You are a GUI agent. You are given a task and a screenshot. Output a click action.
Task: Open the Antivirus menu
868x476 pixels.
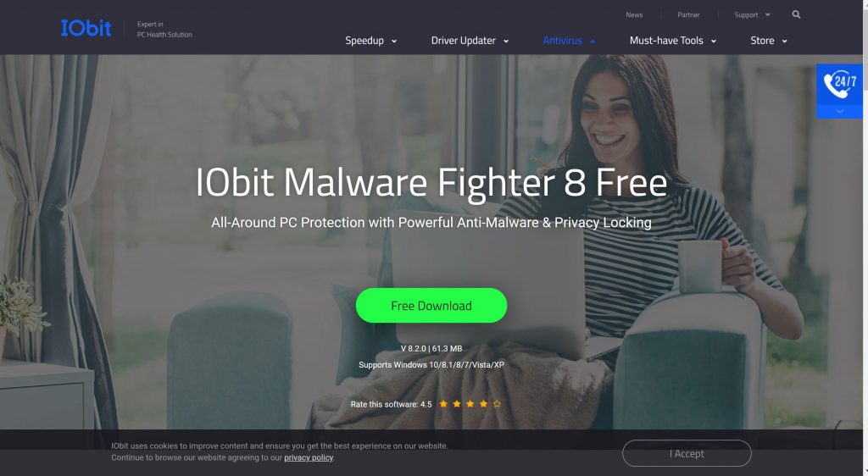[569, 41]
